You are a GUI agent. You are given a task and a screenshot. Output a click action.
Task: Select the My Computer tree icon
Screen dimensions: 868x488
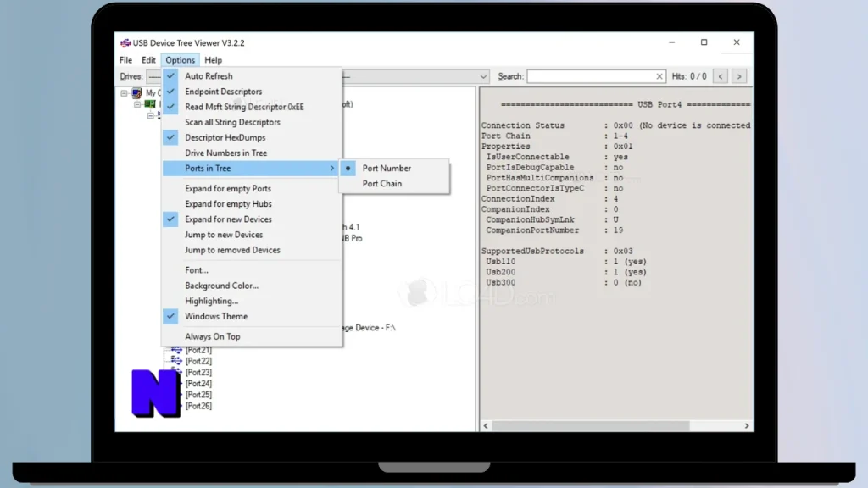[136, 93]
